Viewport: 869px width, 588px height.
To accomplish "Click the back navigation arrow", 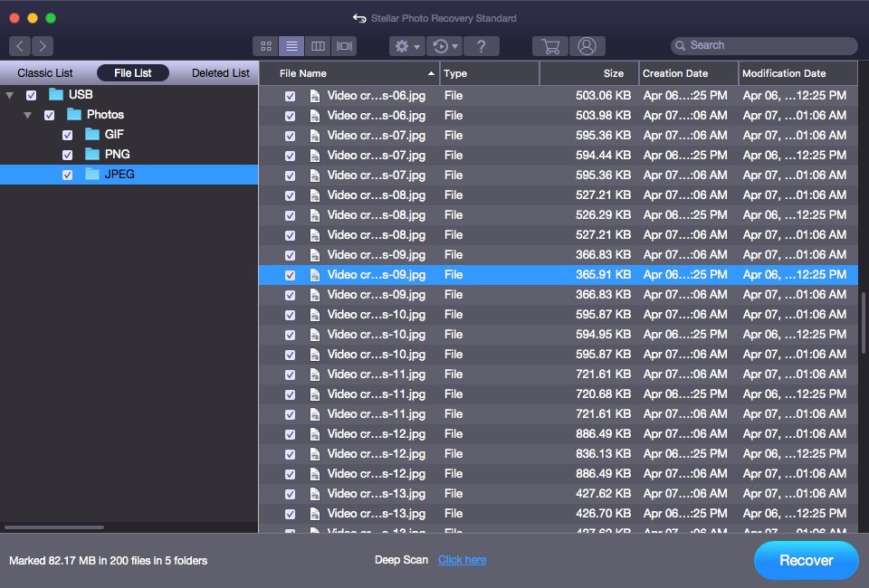I will [19, 45].
